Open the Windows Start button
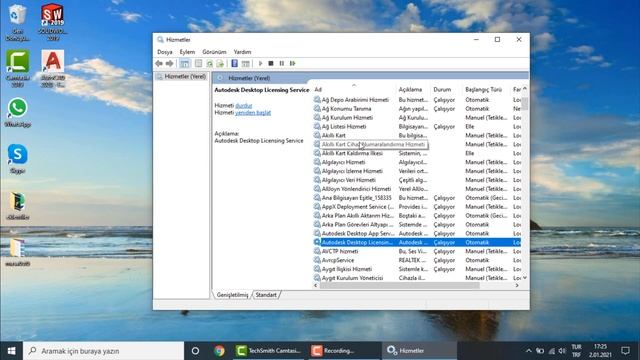The image size is (640, 360). (x=11, y=351)
